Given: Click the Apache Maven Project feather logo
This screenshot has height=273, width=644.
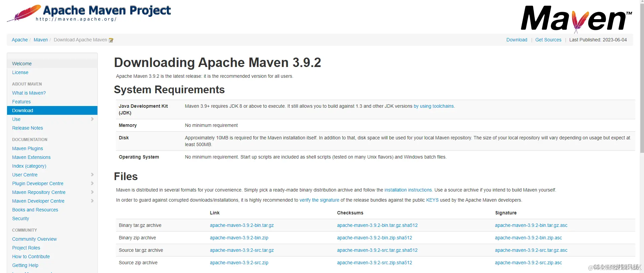Looking at the screenshot, I should [89, 13].
